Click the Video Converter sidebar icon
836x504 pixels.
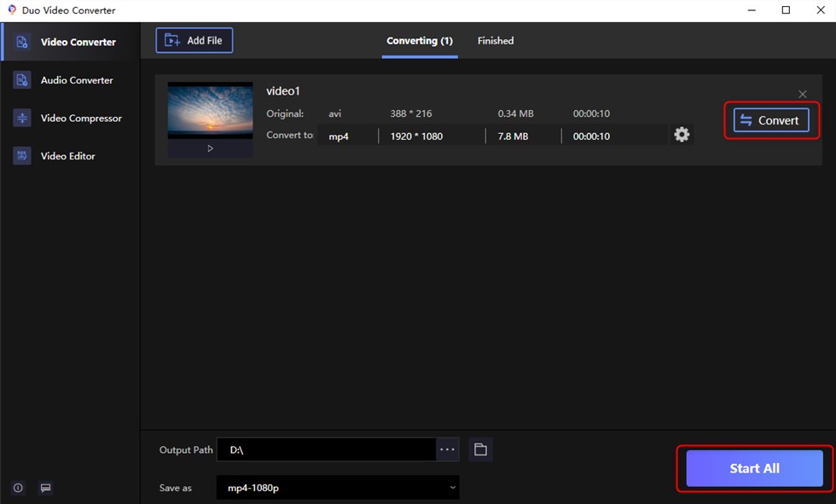22,42
